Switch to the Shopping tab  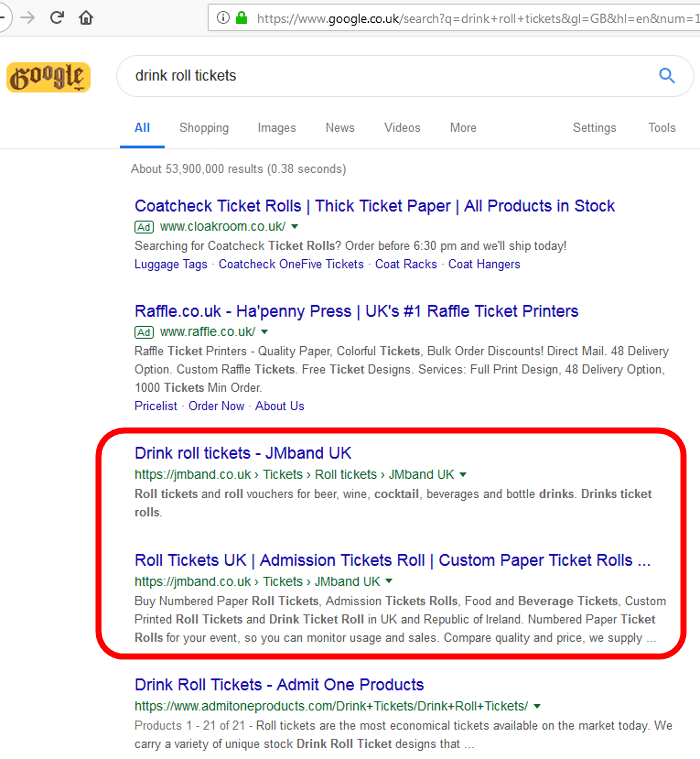(x=204, y=128)
